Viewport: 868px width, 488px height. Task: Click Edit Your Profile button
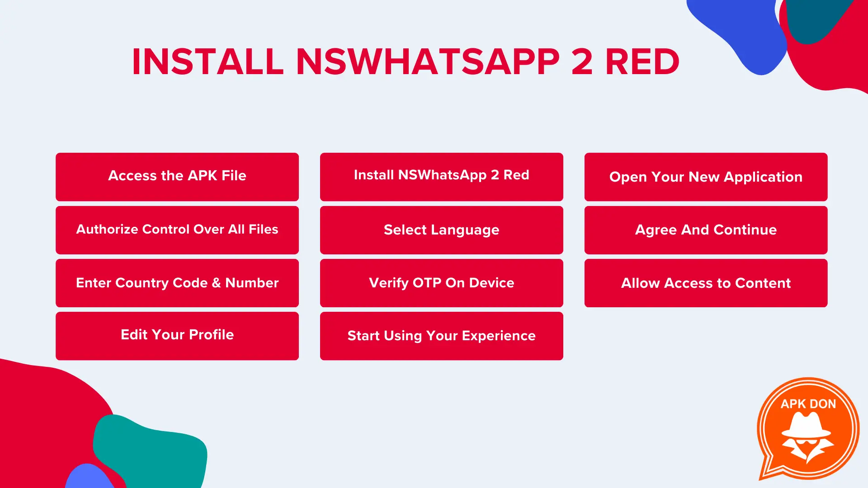point(177,335)
